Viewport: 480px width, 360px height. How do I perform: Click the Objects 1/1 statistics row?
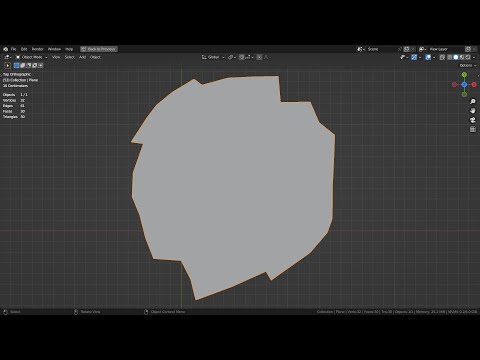[15, 95]
